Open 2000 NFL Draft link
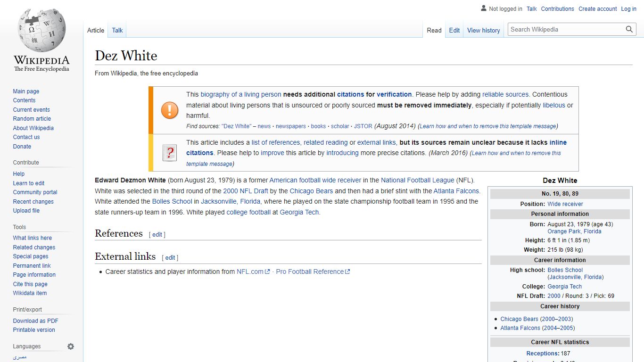 click(246, 191)
